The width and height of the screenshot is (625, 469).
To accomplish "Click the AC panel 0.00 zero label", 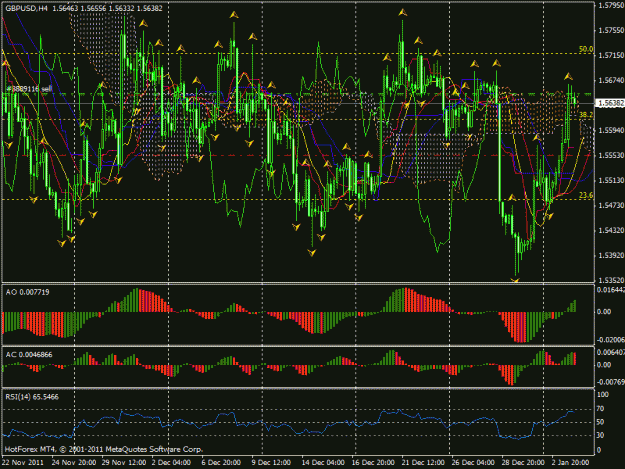I will coord(604,365).
